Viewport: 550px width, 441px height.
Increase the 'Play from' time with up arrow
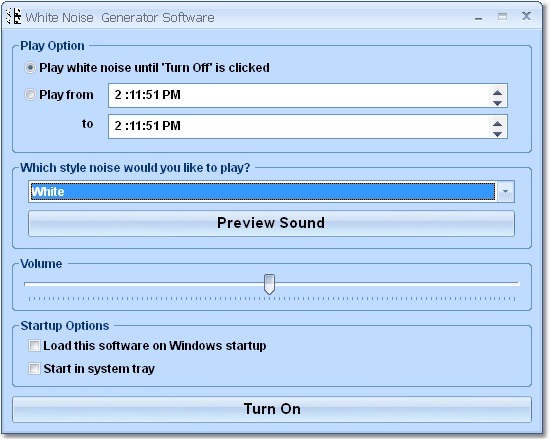pyautogui.click(x=497, y=93)
